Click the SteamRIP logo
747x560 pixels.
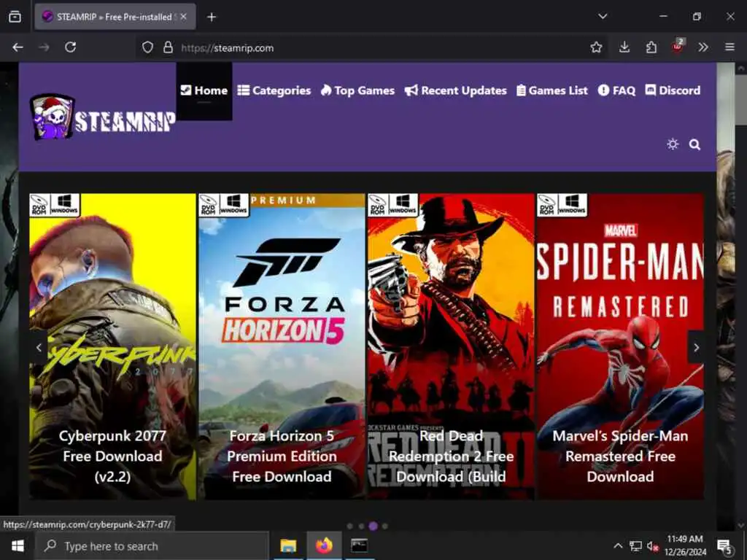[x=102, y=117]
